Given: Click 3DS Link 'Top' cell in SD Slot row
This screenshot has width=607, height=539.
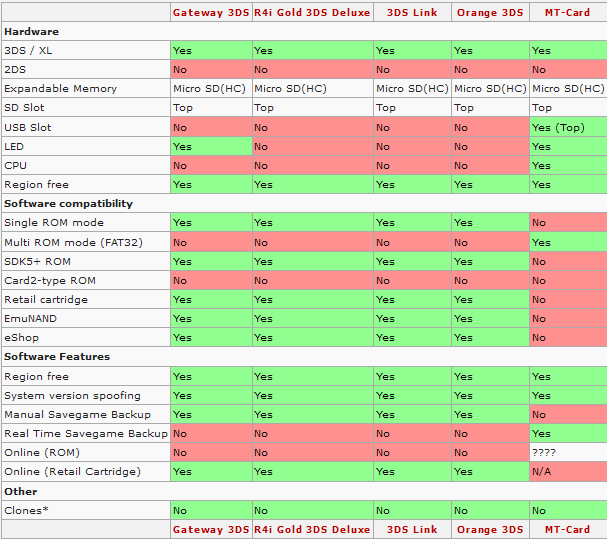Looking at the screenshot, I should click(x=412, y=107).
